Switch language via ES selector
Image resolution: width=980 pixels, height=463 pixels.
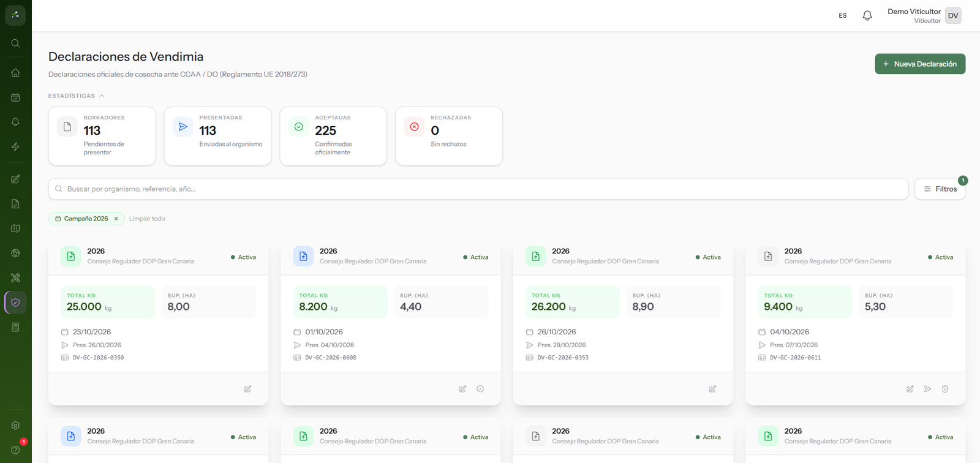[x=843, y=16]
